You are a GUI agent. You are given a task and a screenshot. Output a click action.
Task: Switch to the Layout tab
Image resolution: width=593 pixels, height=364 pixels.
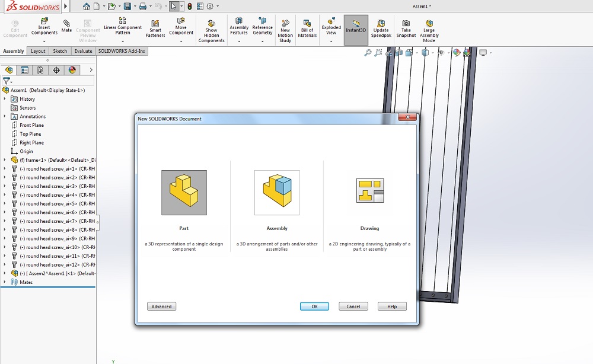(38, 51)
